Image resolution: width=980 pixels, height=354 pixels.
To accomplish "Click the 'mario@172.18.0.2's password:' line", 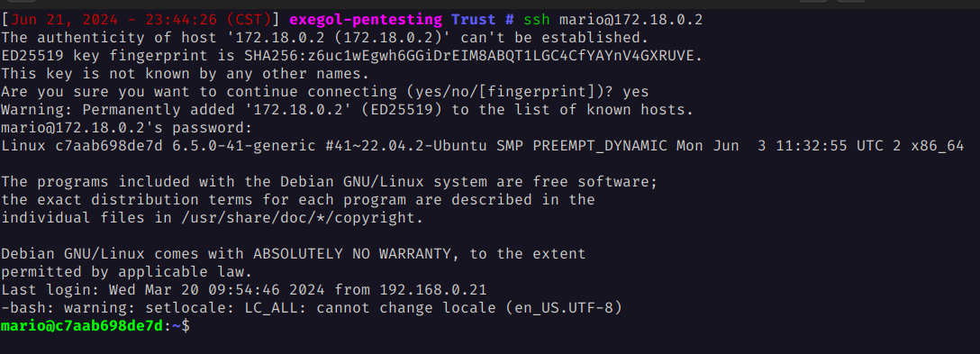I will tap(127, 128).
